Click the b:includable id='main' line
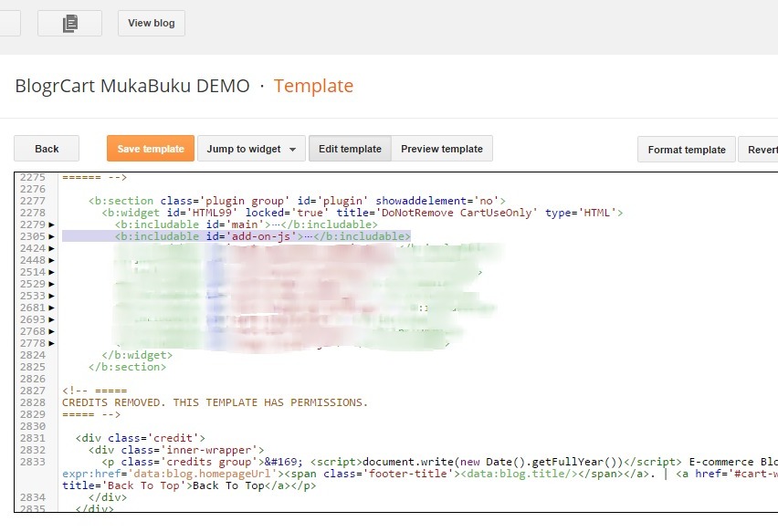 point(247,224)
